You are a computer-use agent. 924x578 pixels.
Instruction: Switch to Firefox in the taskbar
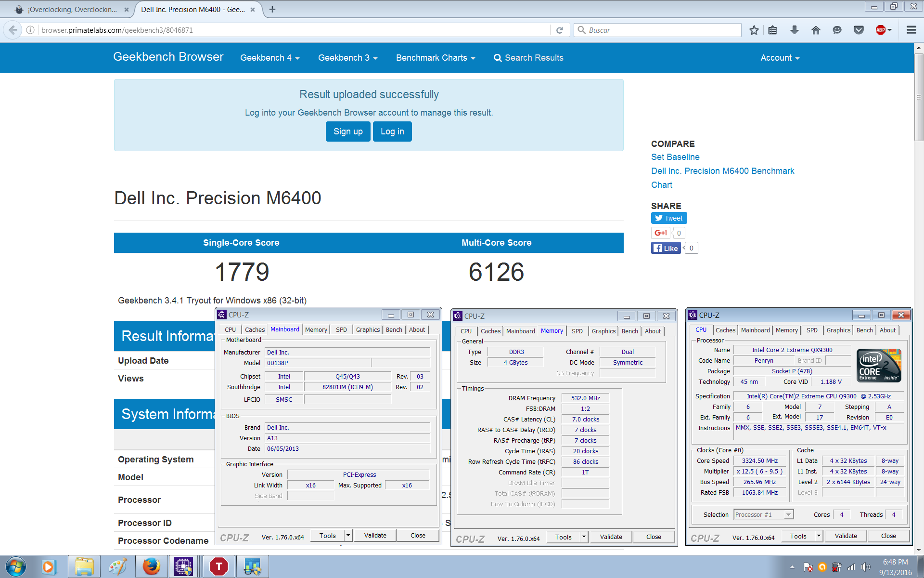[x=151, y=566]
